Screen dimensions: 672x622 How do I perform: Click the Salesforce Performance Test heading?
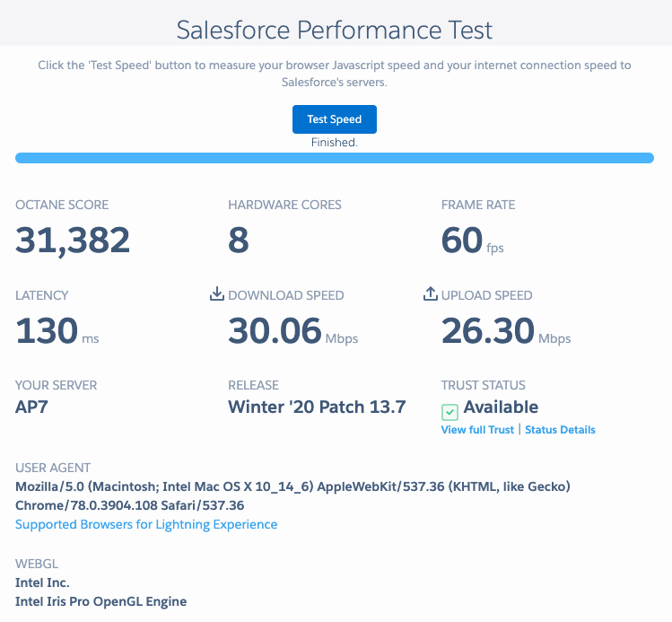tap(335, 30)
